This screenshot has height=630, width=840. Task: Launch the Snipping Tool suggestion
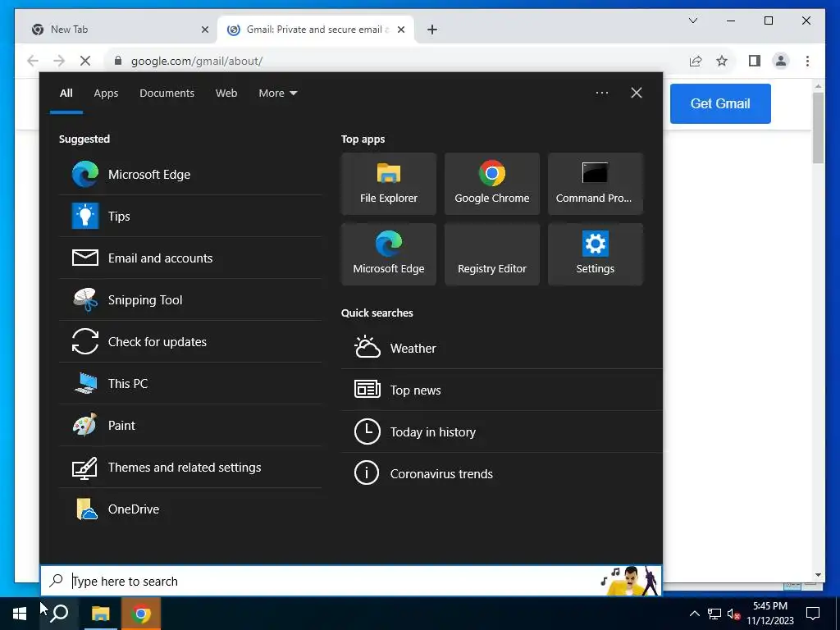click(x=190, y=299)
